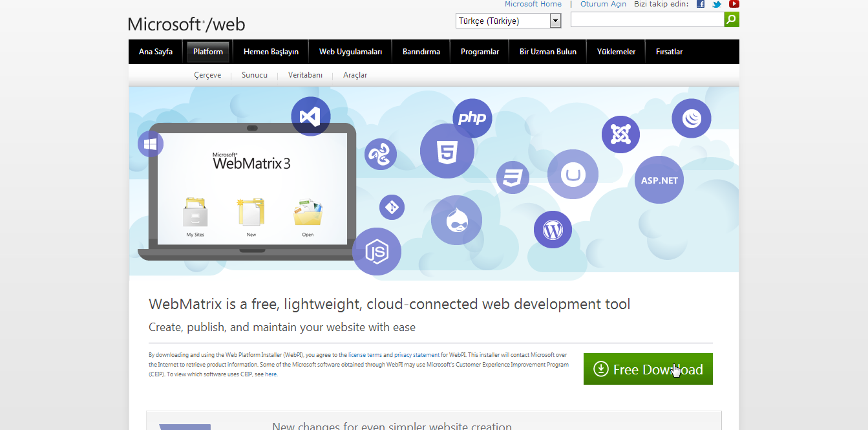
Task: Click the New document icon in WebMatrix preview
Action: [x=251, y=213]
